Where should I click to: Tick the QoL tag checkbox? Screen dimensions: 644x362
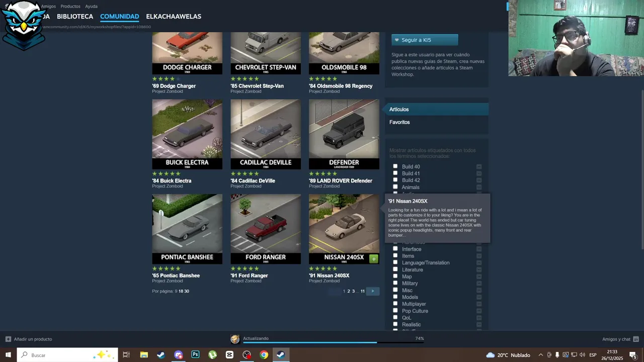click(395, 317)
